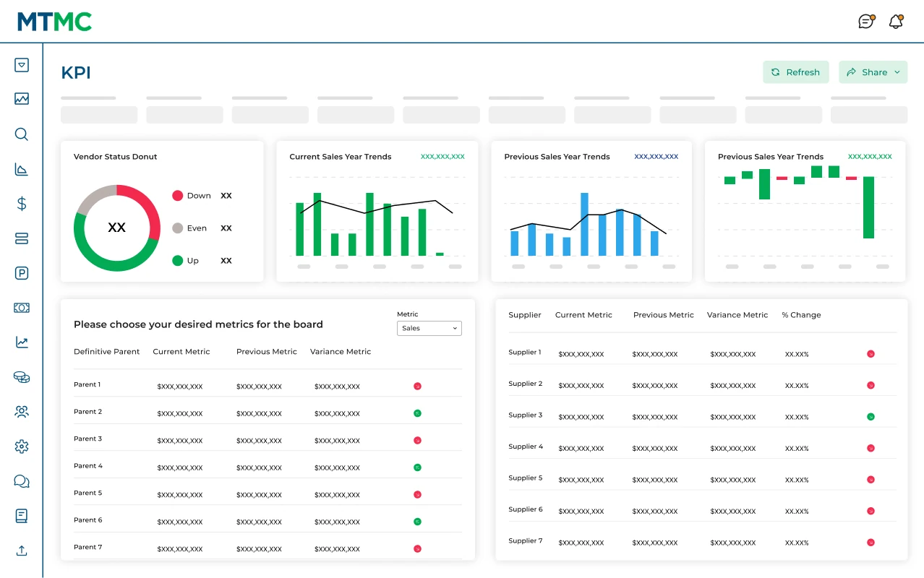Select the Supplier 6 row label
This screenshot has height=578, width=924.
[526, 509]
